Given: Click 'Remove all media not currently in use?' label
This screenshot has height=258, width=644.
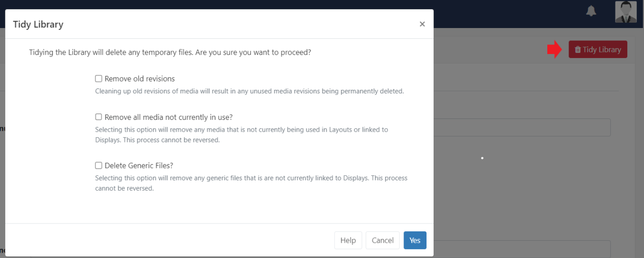Looking at the screenshot, I should (168, 117).
